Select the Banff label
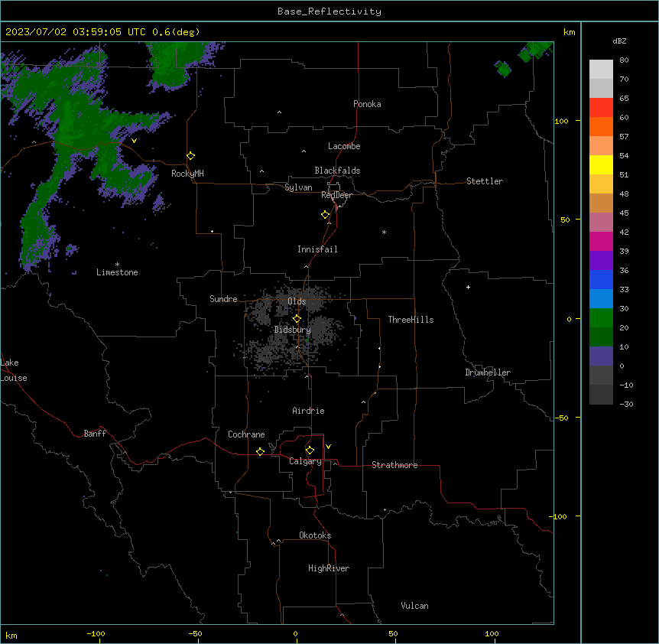659x644 pixels. (x=95, y=434)
